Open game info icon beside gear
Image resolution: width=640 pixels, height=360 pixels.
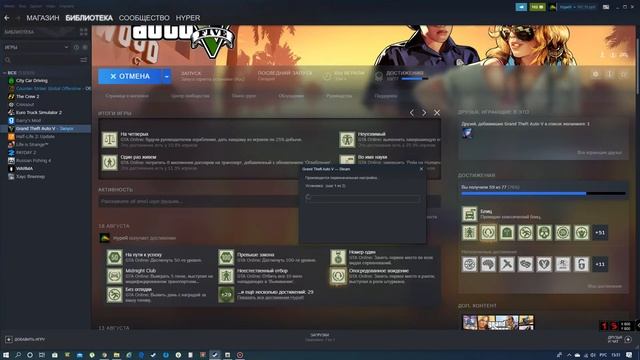(x=610, y=74)
